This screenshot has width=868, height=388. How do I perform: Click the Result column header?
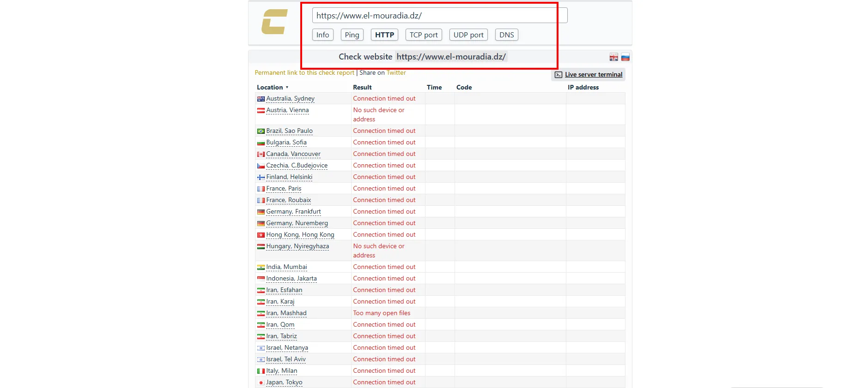coord(362,87)
